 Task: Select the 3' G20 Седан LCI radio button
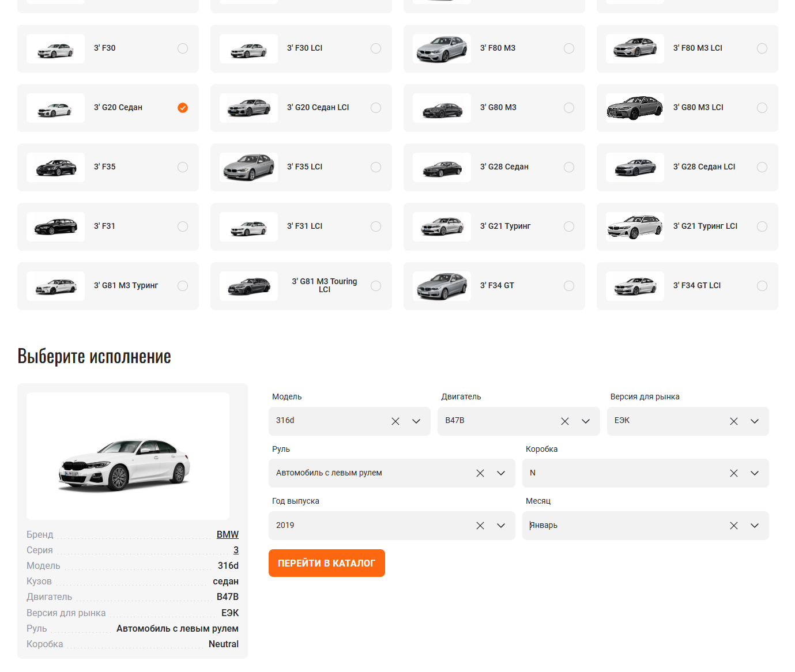coord(376,108)
